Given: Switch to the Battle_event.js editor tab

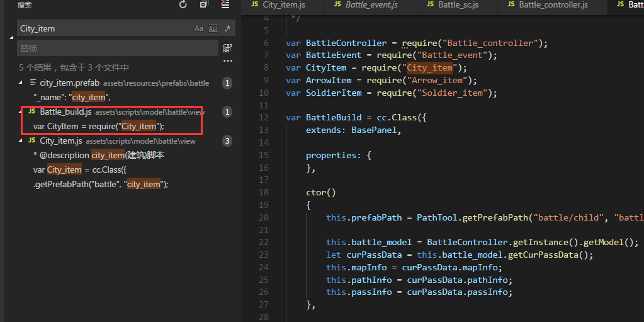Looking at the screenshot, I should click(370, 5).
